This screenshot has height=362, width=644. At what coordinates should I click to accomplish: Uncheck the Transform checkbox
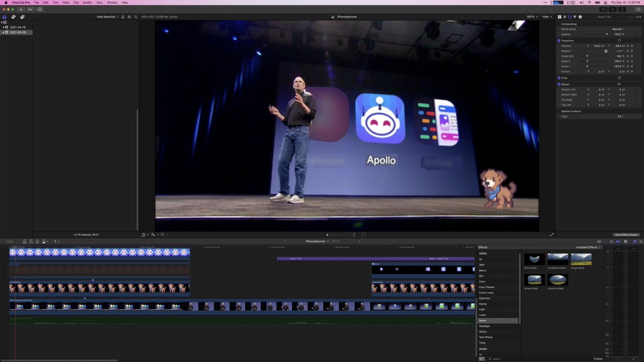coord(559,41)
